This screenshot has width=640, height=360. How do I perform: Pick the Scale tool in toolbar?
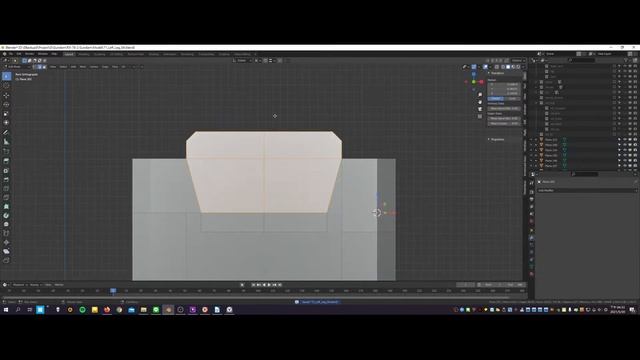pos(7,113)
